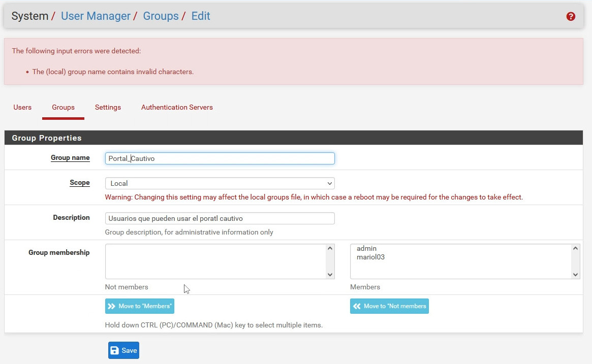Click into the Group name field
This screenshot has width=592, height=364.
(x=220, y=158)
